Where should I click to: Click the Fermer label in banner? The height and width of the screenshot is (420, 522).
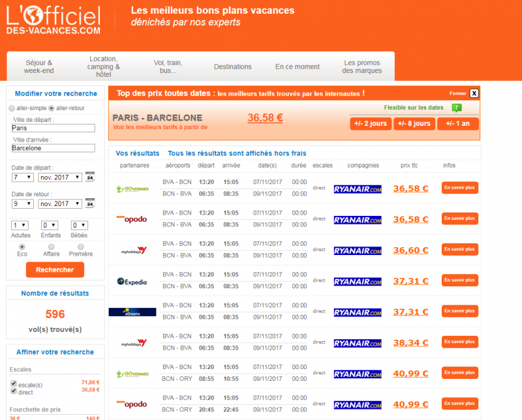458,93
